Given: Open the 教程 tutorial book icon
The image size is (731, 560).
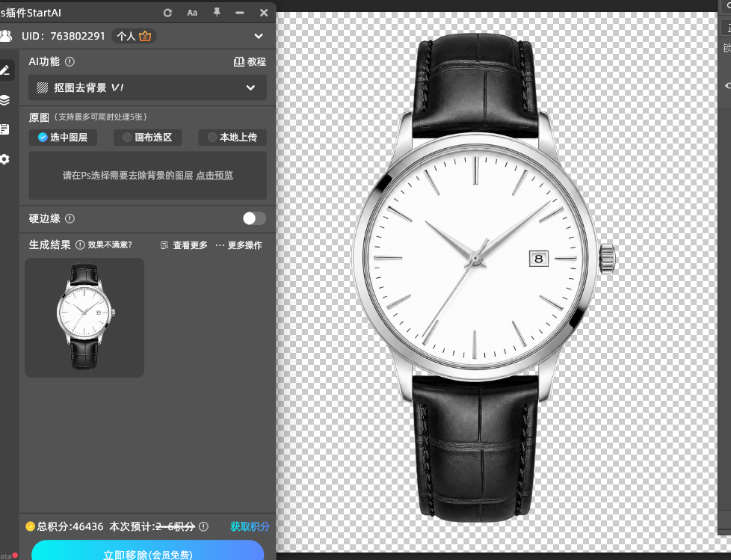Looking at the screenshot, I should [238, 61].
